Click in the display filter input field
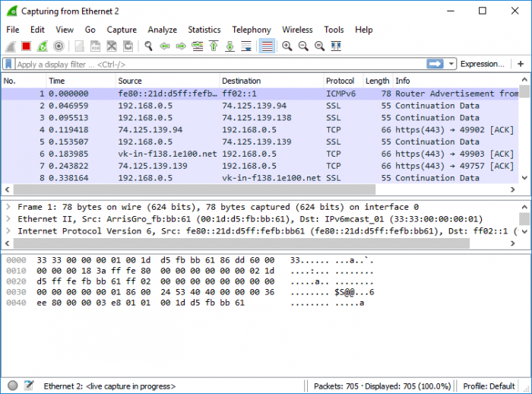The width and height of the screenshot is (532, 394). 220,64
